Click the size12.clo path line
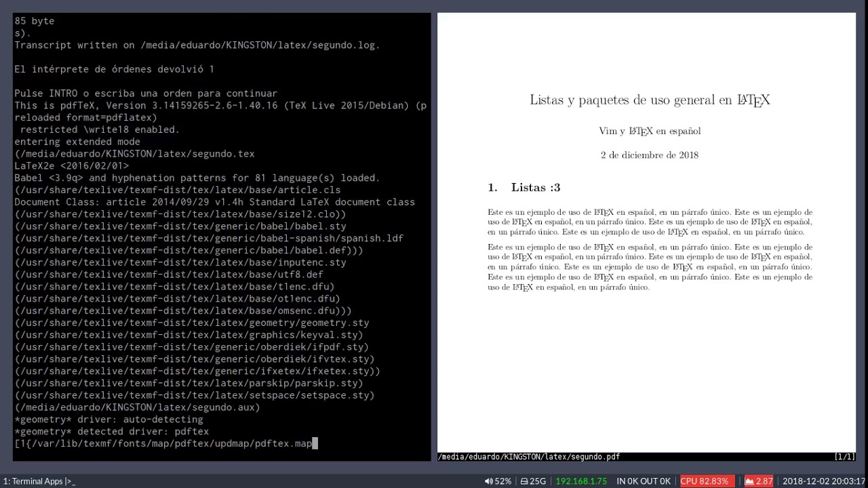The width and height of the screenshot is (868, 488). [x=180, y=214]
